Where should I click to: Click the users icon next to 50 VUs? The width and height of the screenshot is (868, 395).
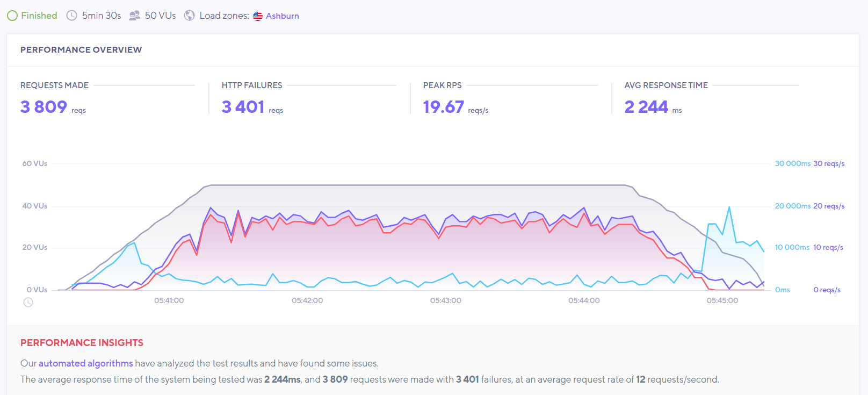pyautogui.click(x=134, y=16)
